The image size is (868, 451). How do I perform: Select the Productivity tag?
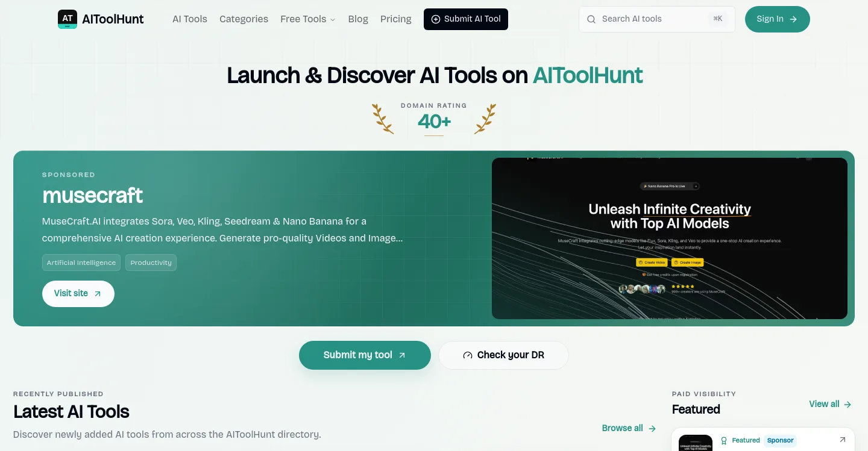coord(151,263)
